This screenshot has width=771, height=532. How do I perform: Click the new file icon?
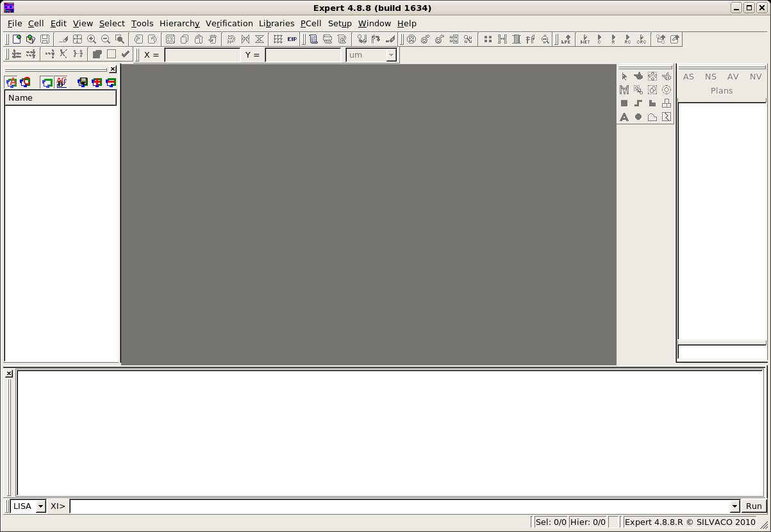(17, 39)
